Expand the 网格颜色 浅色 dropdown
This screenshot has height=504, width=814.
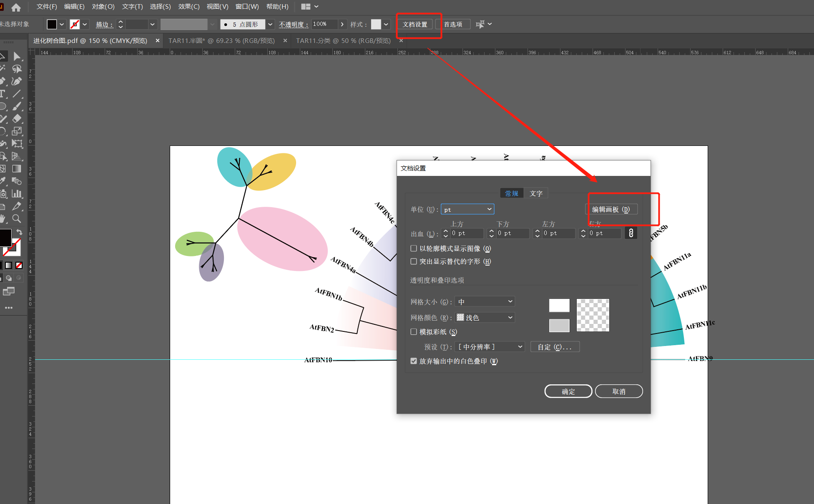coord(485,318)
